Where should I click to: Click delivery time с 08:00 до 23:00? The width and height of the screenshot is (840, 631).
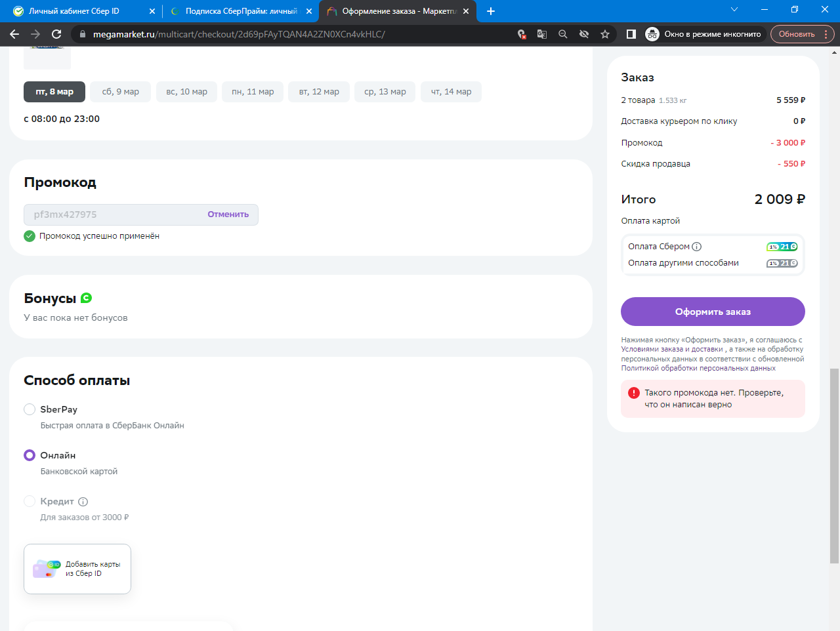point(62,119)
